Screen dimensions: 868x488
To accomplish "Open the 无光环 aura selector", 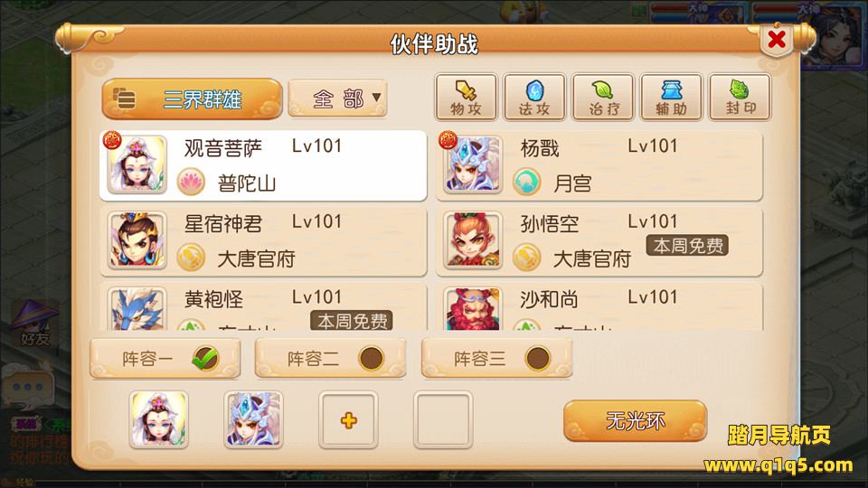I will tap(635, 421).
